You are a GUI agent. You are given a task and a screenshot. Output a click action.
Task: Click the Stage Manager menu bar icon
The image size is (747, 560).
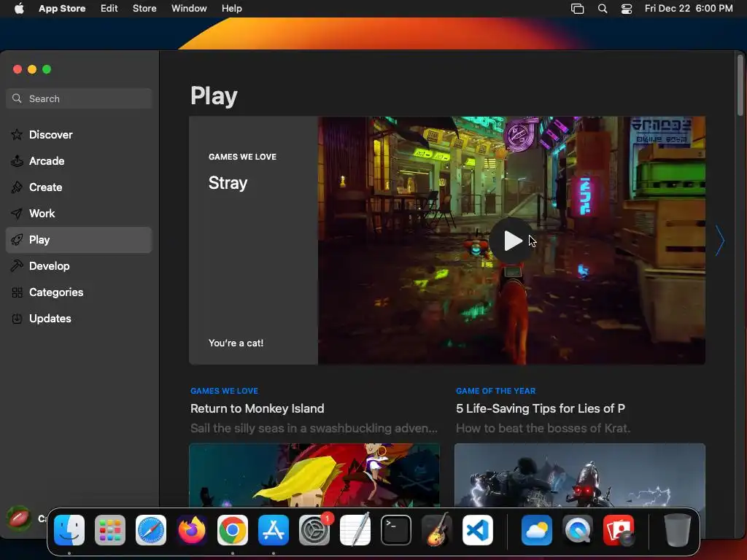click(x=578, y=9)
